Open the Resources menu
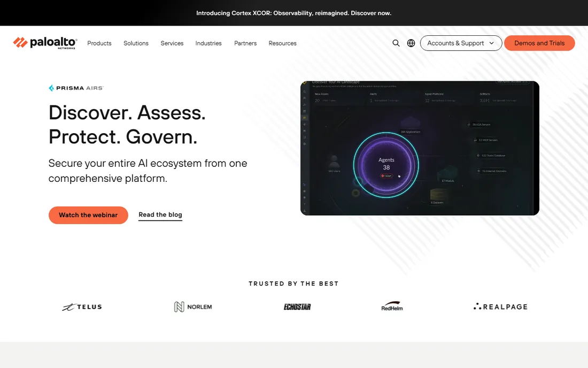The width and height of the screenshot is (588, 368). point(282,43)
